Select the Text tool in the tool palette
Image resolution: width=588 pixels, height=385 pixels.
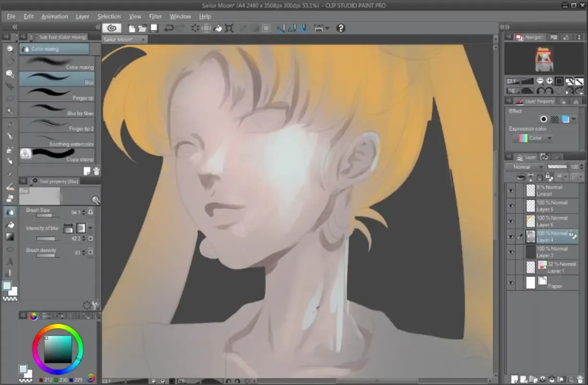point(10,262)
